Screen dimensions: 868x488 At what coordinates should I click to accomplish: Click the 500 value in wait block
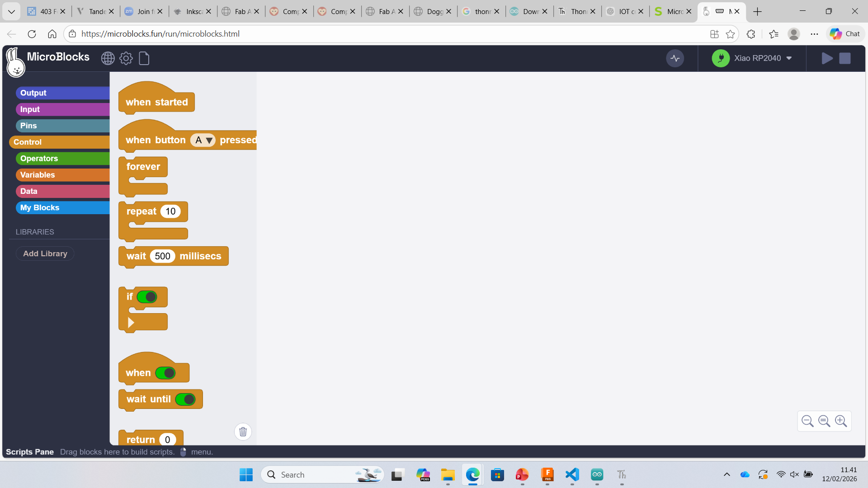(x=162, y=256)
